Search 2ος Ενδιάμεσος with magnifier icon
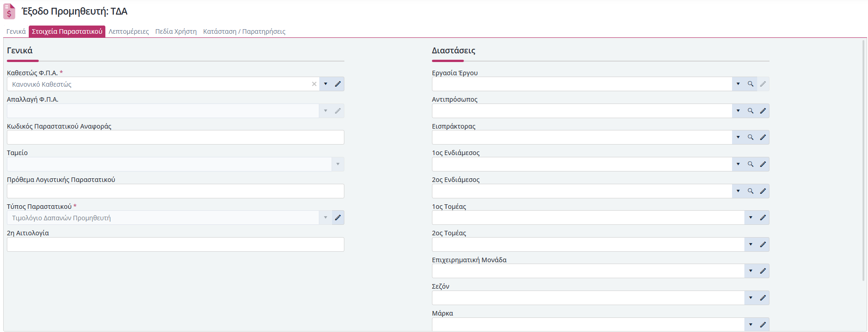This screenshot has width=868, height=332. 751,191
